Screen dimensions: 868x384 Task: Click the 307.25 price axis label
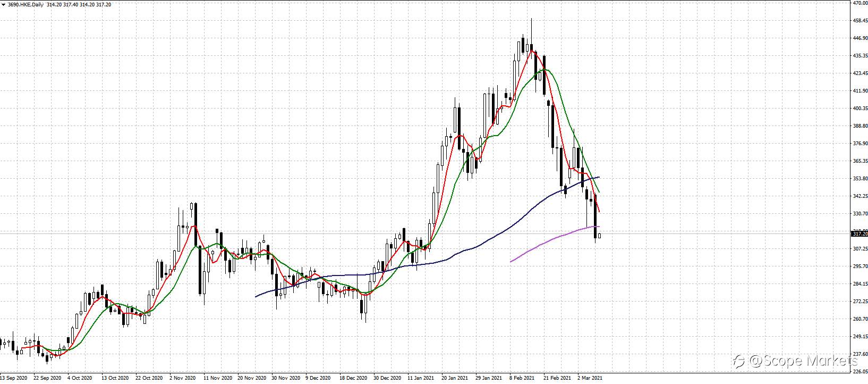pyautogui.click(x=860, y=249)
